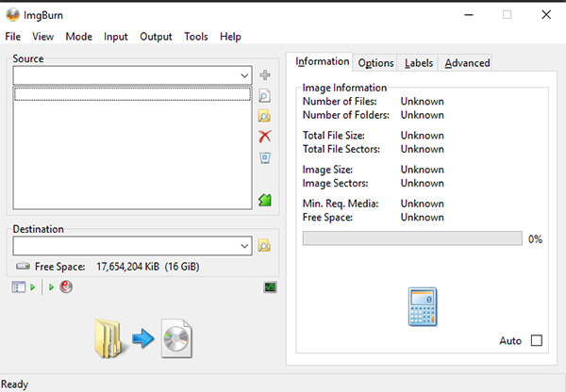Open the Tools menu
566x392 pixels.
coord(196,37)
